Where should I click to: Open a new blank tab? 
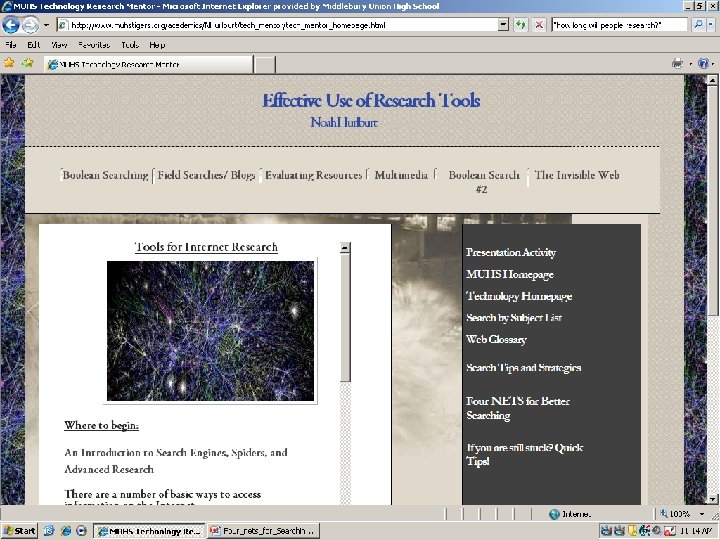point(264,64)
